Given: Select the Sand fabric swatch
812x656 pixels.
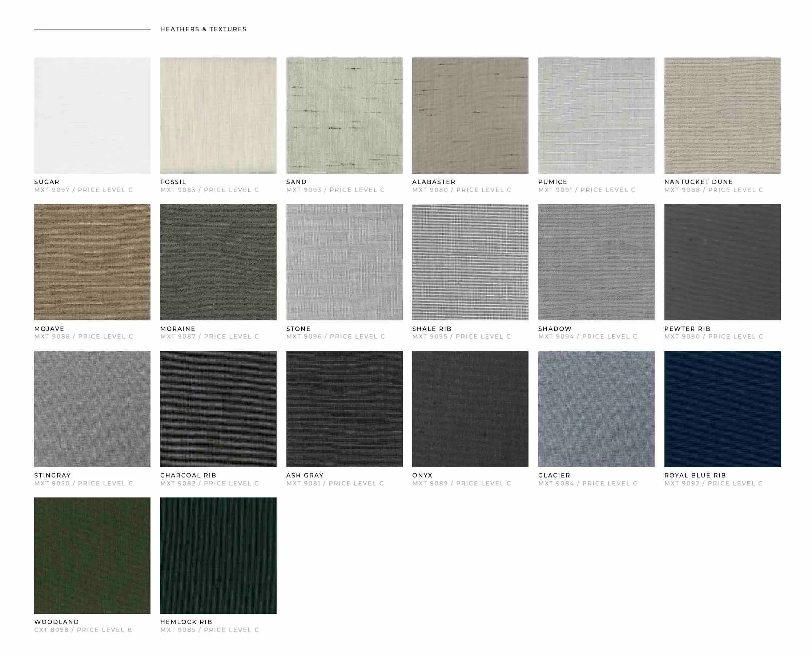Looking at the screenshot, I should coord(345,116).
